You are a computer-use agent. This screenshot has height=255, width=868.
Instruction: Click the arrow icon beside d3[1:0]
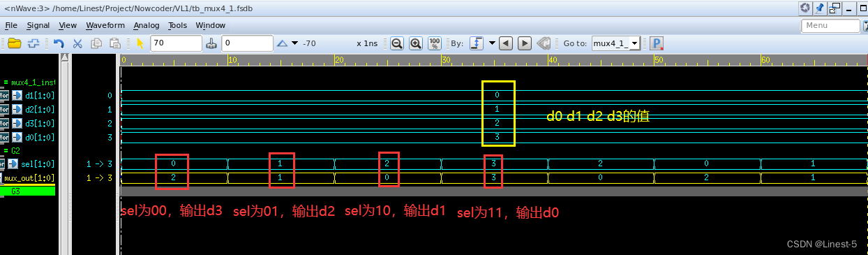17,124
